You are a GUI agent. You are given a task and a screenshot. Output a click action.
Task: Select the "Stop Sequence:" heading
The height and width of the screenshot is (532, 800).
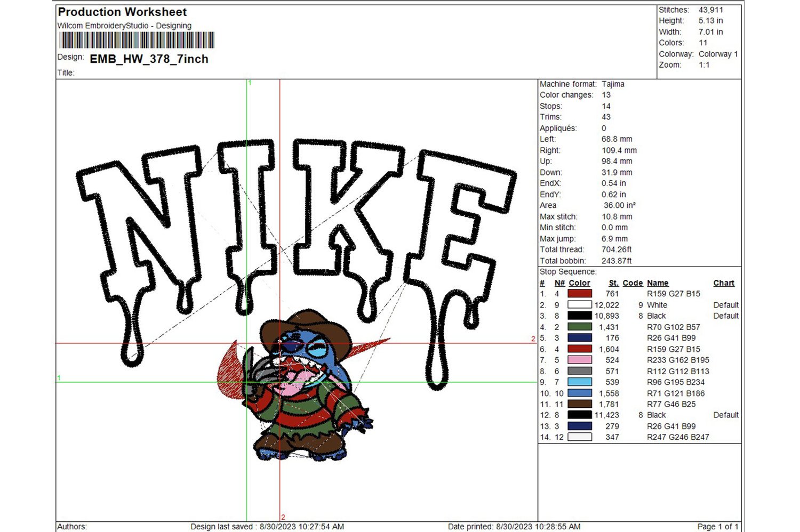(568, 272)
